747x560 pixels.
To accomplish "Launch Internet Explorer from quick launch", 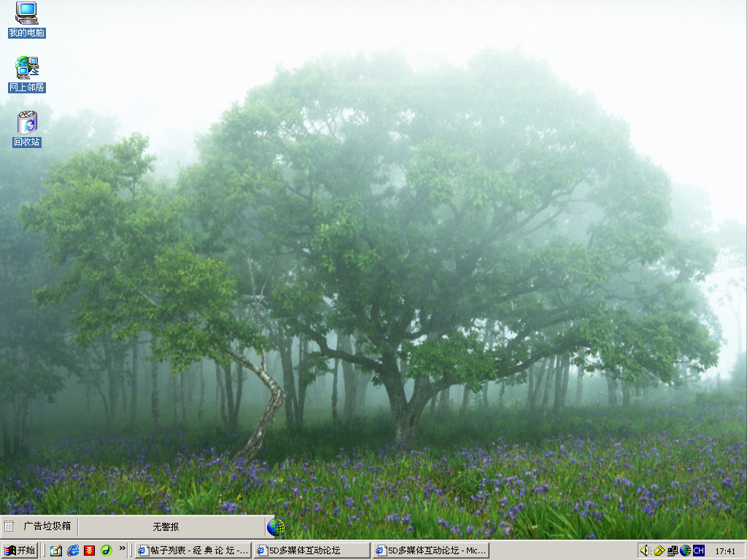I will click(73, 551).
